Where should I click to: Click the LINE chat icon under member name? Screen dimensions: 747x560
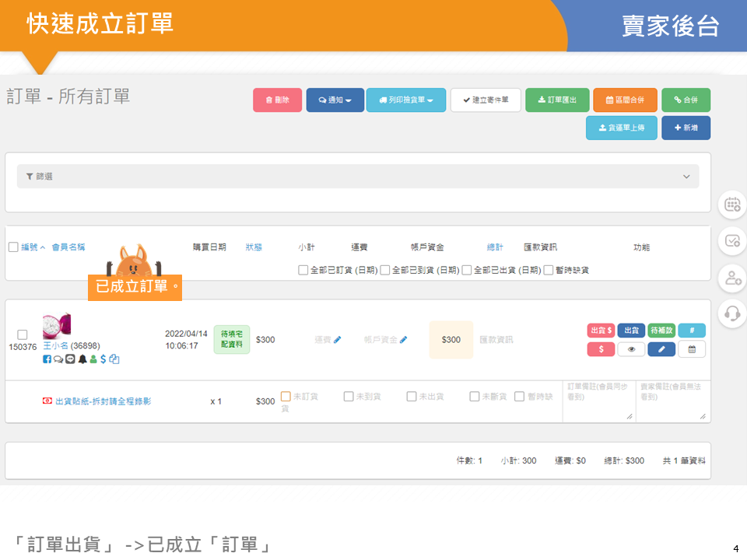click(70, 359)
